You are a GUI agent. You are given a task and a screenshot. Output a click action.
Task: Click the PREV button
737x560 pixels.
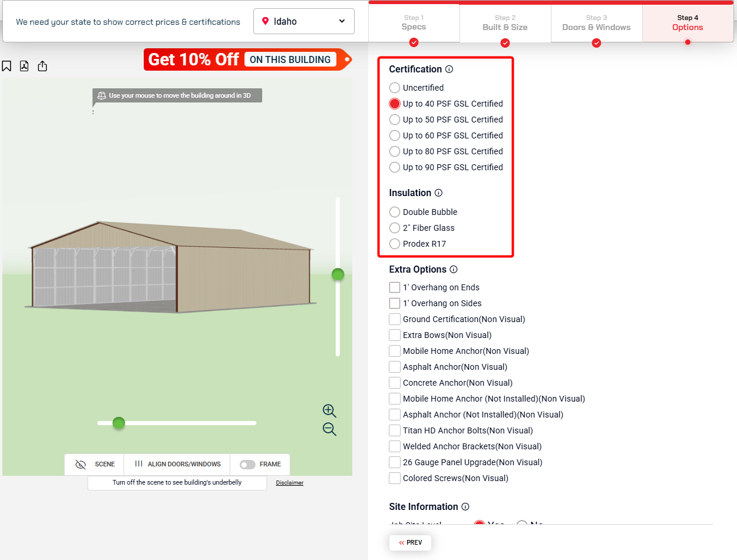[410, 543]
